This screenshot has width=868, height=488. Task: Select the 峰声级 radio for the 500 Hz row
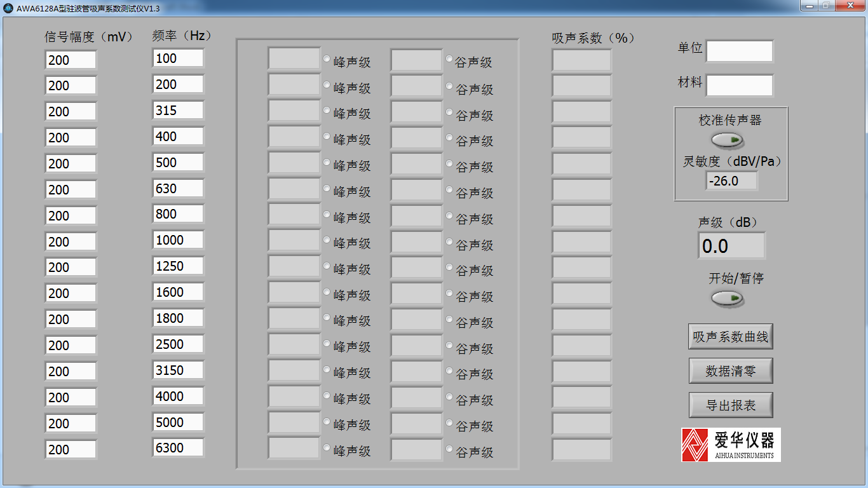(327, 163)
